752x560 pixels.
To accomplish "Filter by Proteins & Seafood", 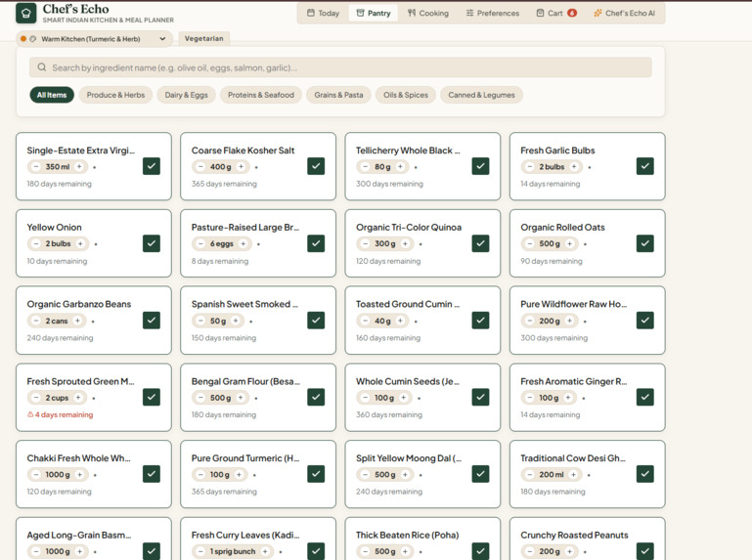I will [261, 95].
